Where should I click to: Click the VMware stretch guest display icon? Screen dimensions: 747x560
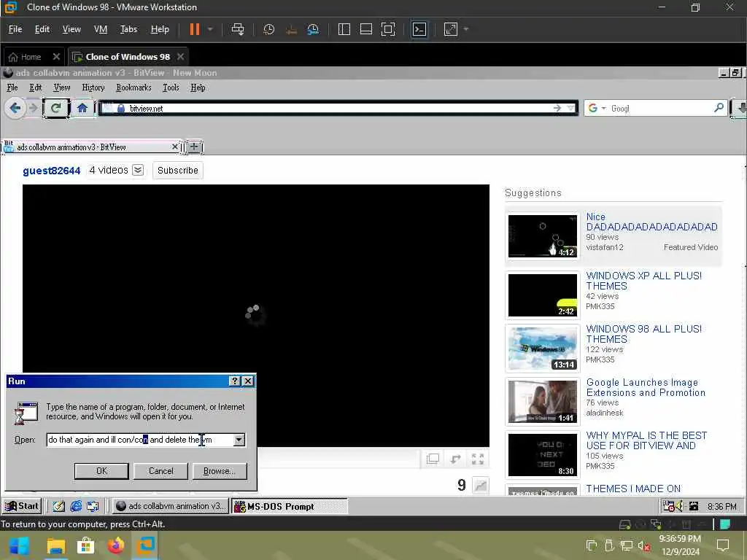pos(450,29)
